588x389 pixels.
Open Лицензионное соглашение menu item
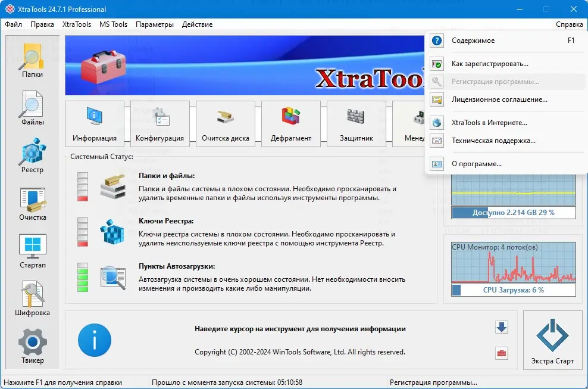tap(506, 99)
